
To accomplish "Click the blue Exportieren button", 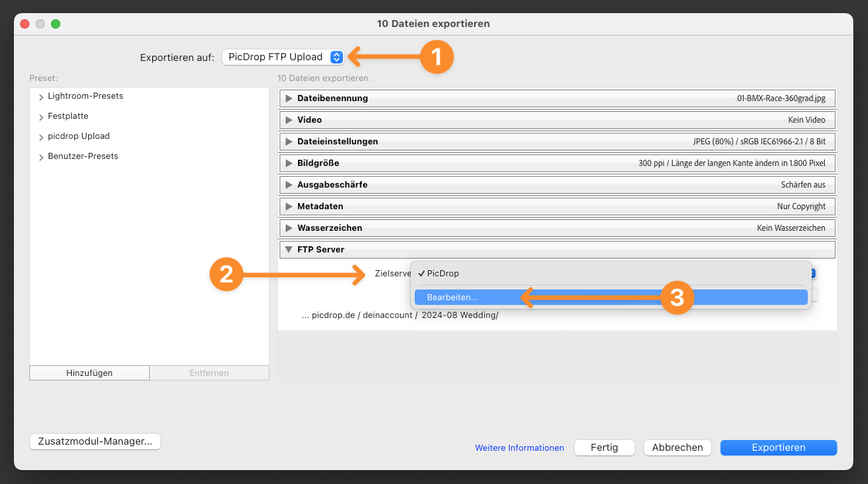I will [x=778, y=448].
